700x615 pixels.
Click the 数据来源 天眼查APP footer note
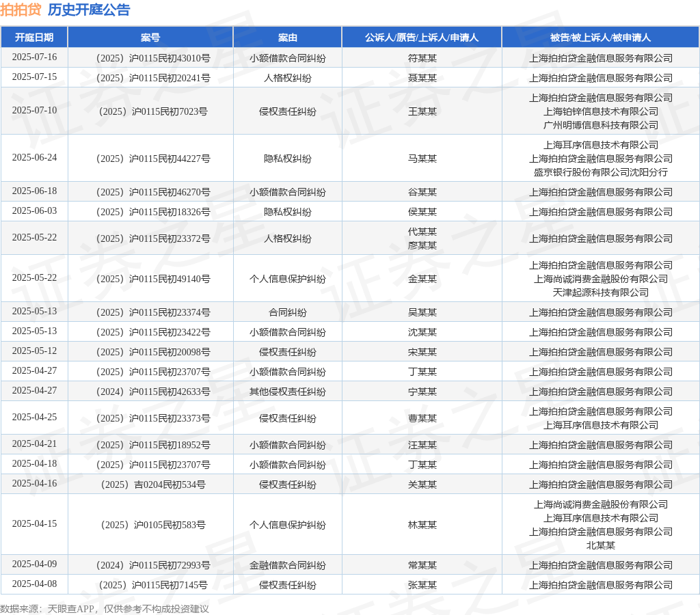105,609
